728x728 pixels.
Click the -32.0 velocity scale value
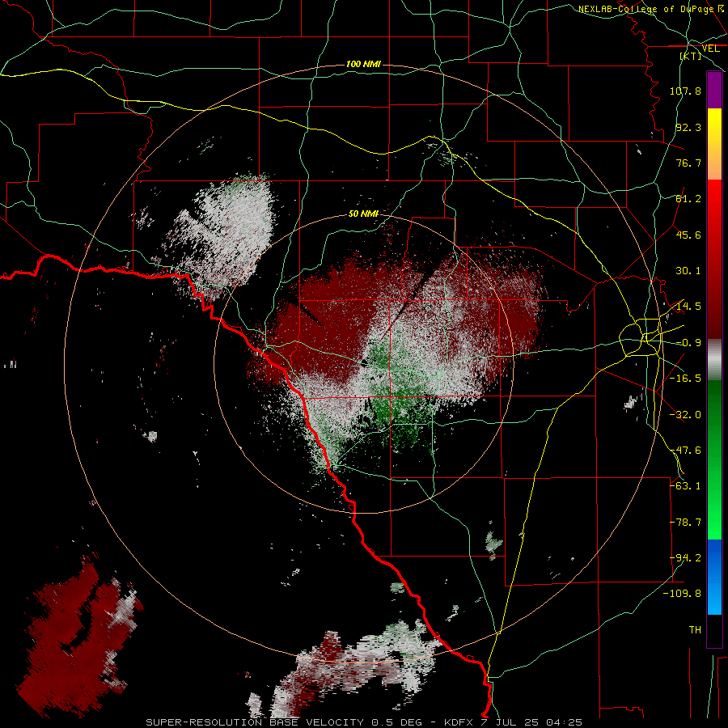point(685,415)
